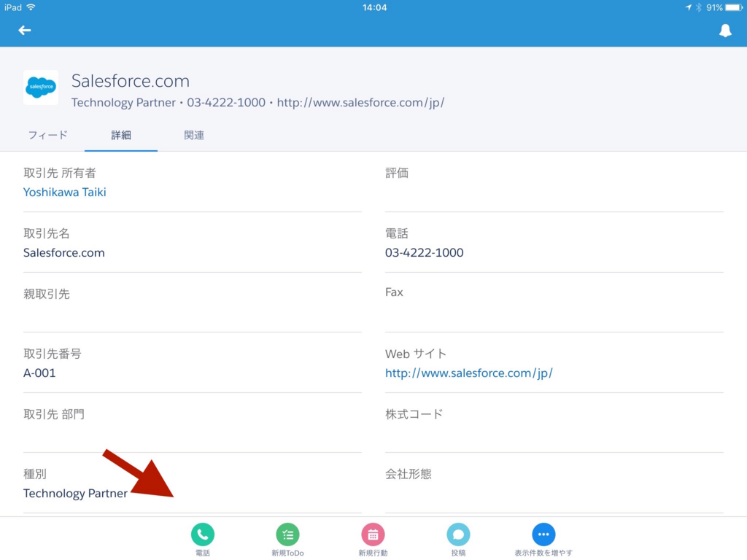Screen dimensions: 747x560
Task: Tap the 評価 field label
Action: coord(397,173)
